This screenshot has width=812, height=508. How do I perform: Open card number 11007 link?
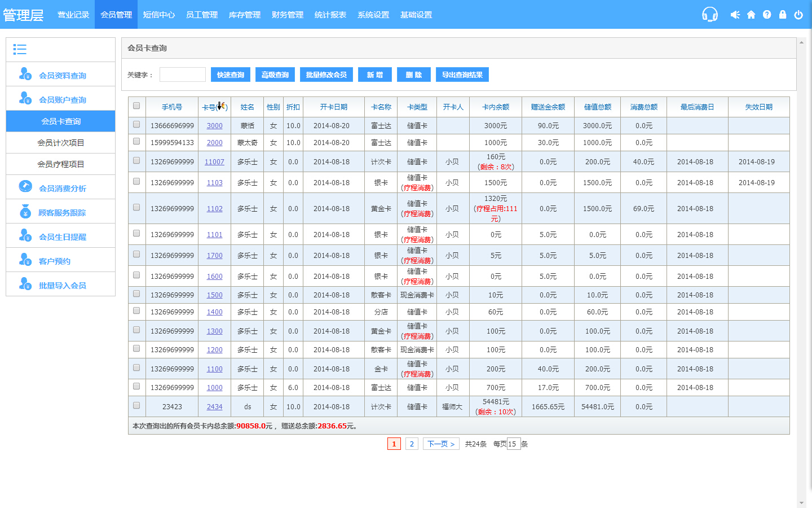pyautogui.click(x=214, y=162)
